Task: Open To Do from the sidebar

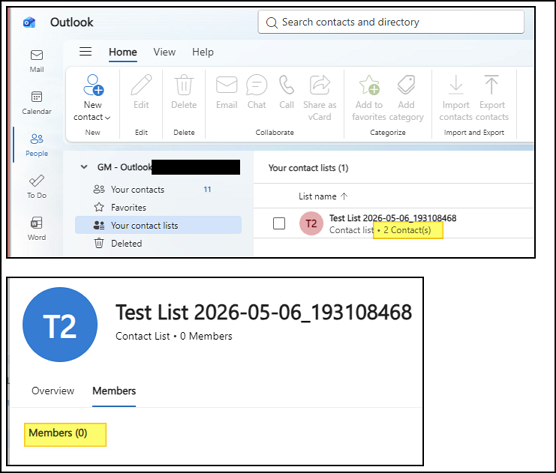Action: tap(37, 187)
